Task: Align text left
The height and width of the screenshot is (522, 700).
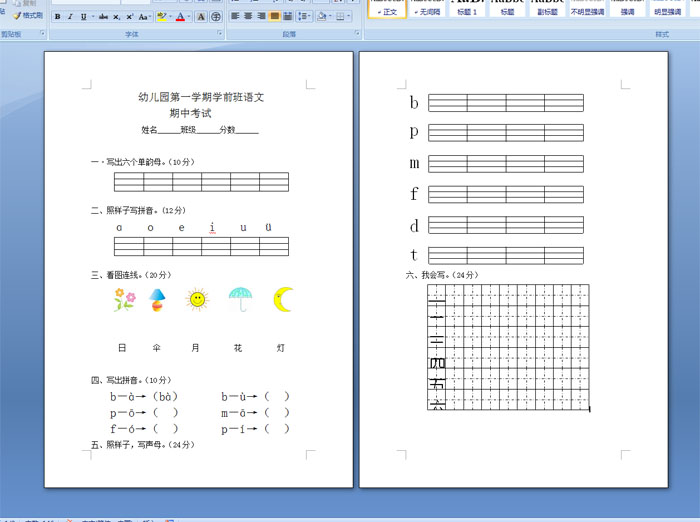Action: pos(235,16)
